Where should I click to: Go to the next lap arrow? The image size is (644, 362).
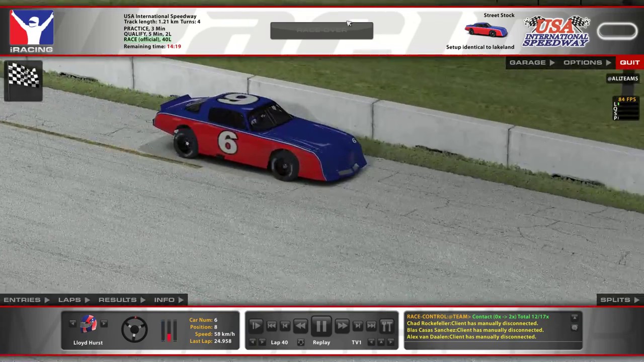[x=262, y=342]
